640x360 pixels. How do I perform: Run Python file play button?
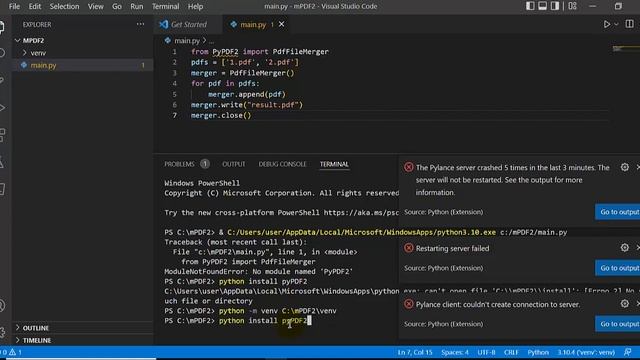[607, 24]
